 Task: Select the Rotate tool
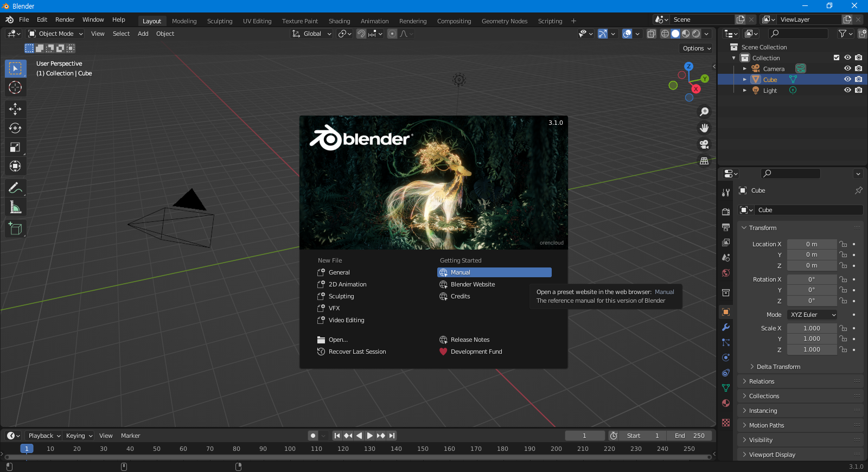[x=15, y=128]
